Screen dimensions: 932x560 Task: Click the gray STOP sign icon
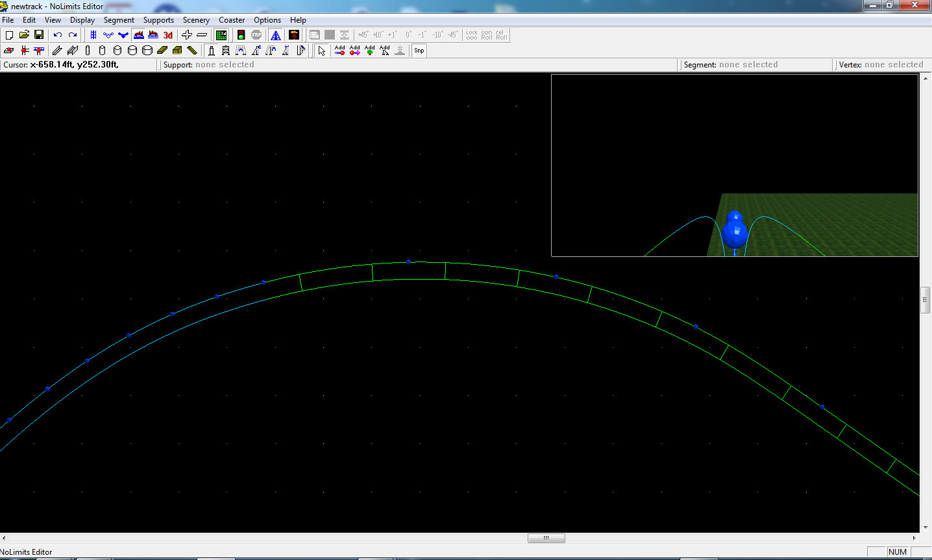pos(256,35)
